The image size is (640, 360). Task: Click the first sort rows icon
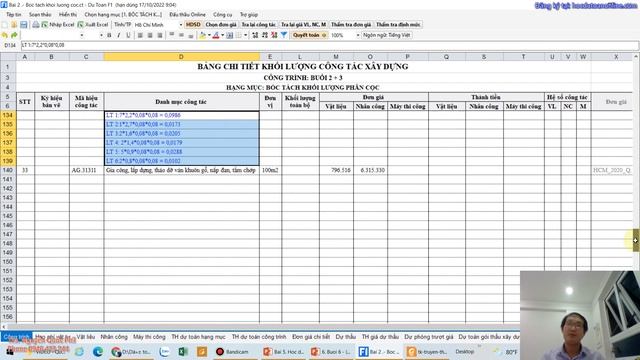(255, 36)
